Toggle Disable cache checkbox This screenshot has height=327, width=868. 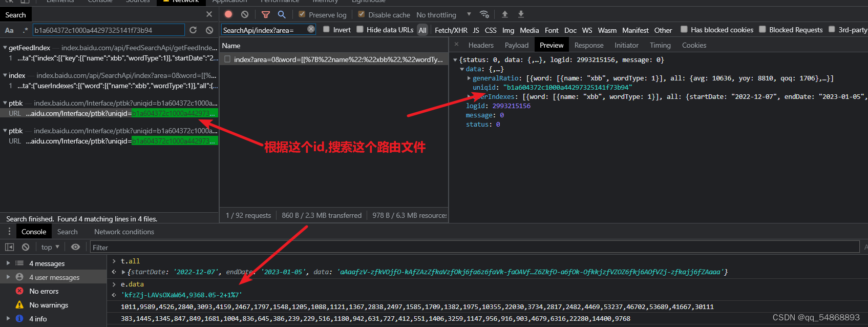tap(361, 14)
